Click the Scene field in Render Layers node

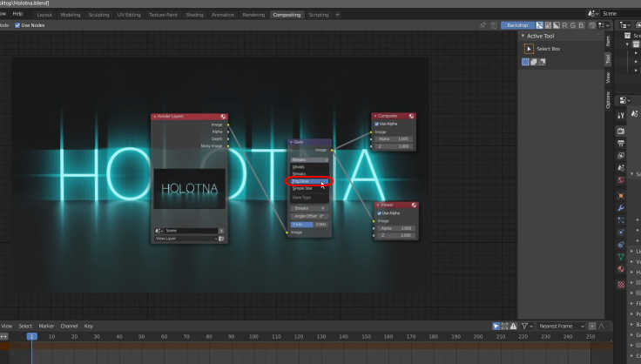(x=192, y=231)
